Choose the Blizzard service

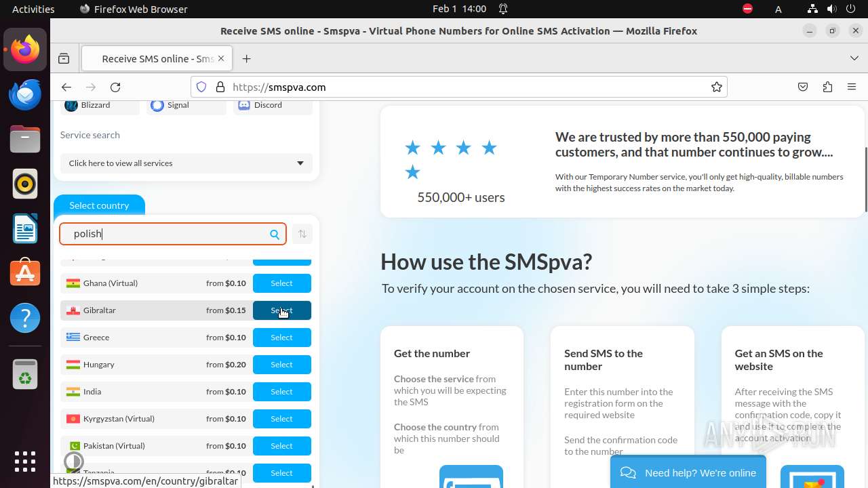click(100, 105)
